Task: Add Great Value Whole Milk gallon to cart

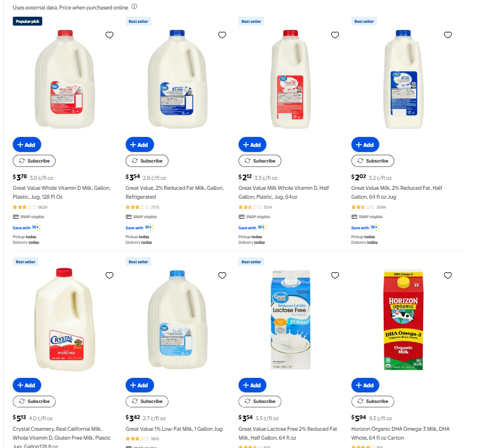Action: coord(27,145)
